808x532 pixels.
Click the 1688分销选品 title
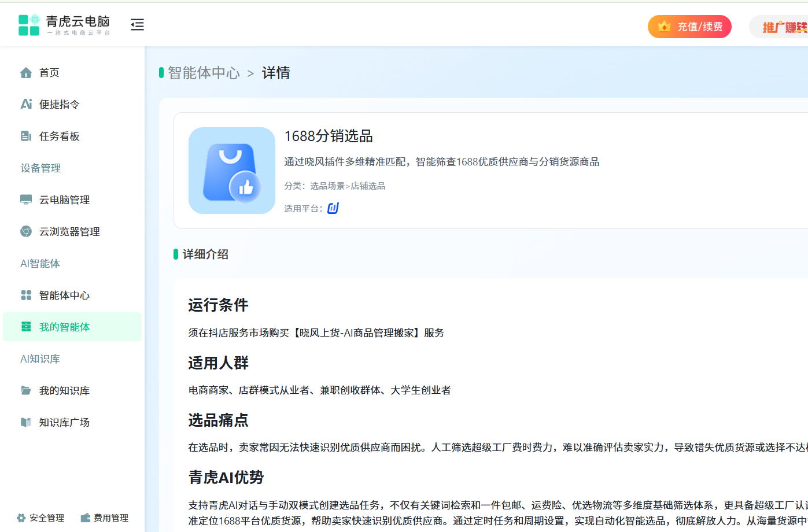tap(329, 136)
